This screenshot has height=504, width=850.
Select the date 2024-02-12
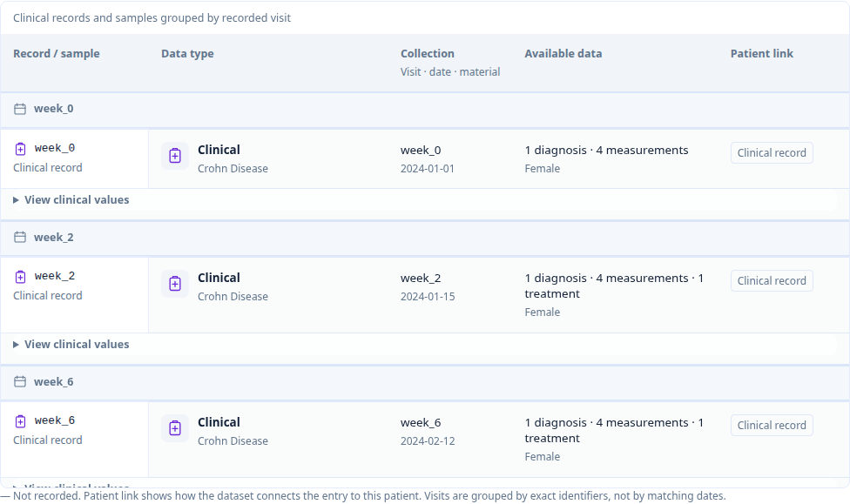coord(428,441)
